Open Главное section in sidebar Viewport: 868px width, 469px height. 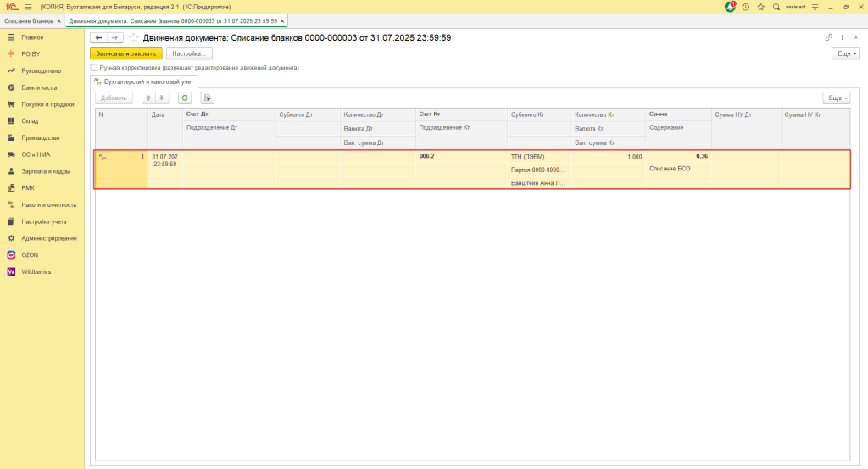point(32,37)
